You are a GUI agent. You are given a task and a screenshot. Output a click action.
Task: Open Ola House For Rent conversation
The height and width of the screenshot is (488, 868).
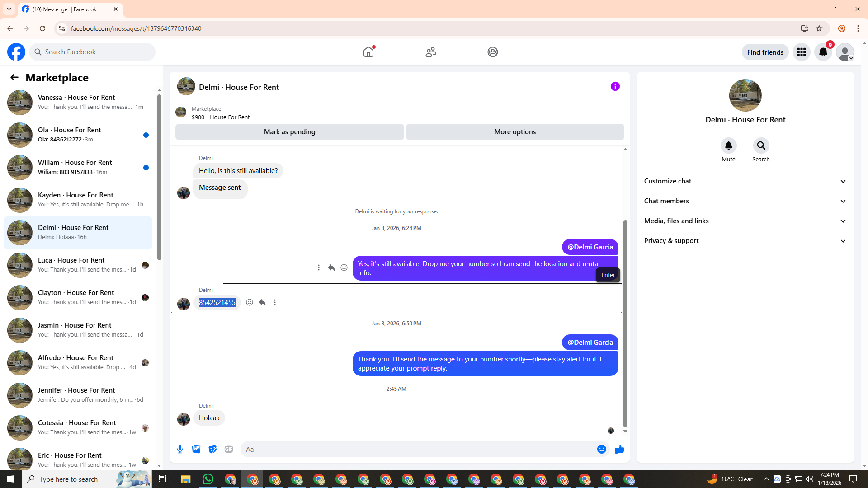click(x=78, y=135)
